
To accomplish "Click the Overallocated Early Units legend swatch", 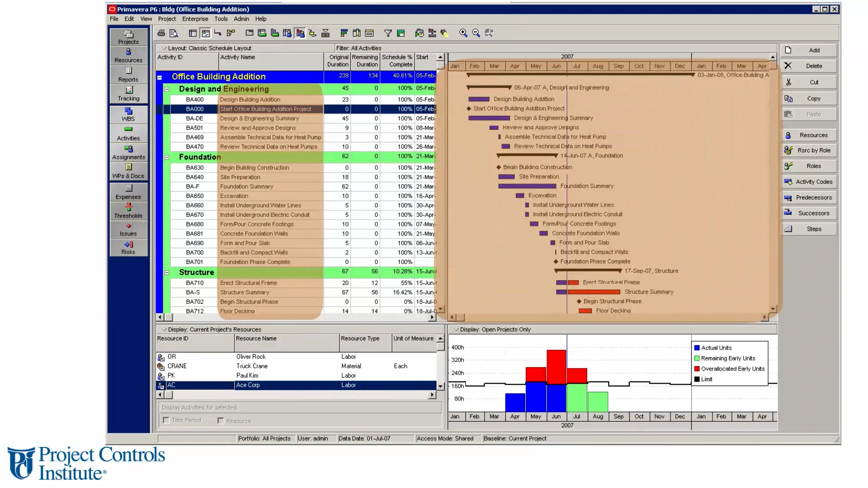I will point(697,368).
